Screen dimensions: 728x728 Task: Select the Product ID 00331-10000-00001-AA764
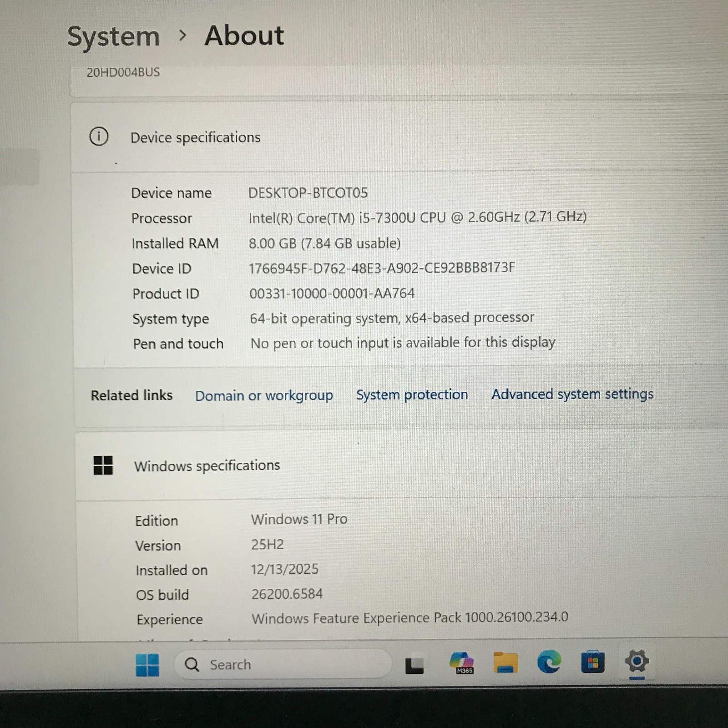(332, 293)
